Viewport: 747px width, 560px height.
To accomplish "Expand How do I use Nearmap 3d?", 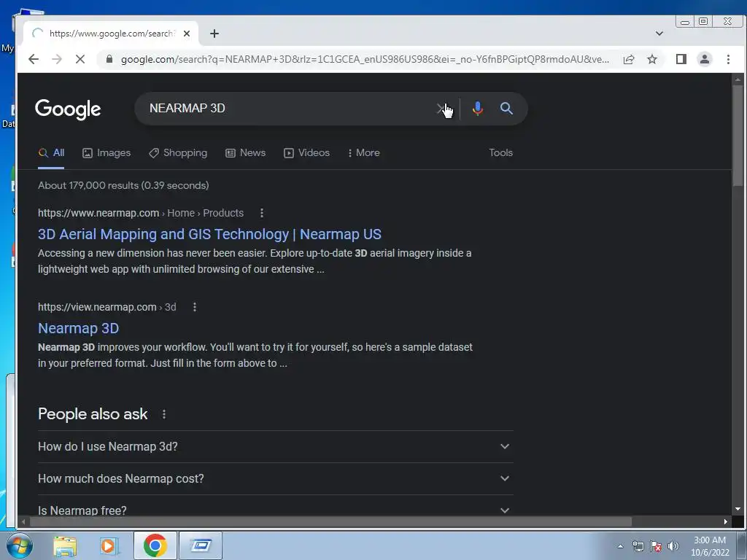I will [275, 447].
